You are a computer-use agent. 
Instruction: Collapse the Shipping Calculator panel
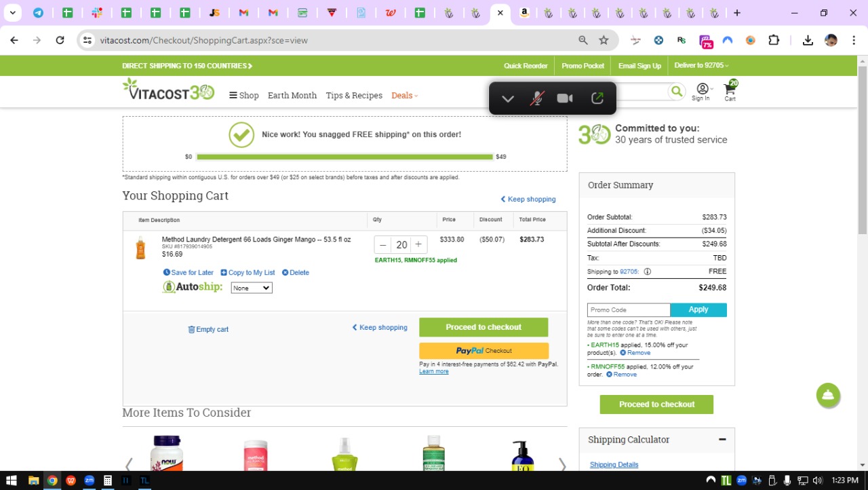pyautogui.click(x=722, y=440)
